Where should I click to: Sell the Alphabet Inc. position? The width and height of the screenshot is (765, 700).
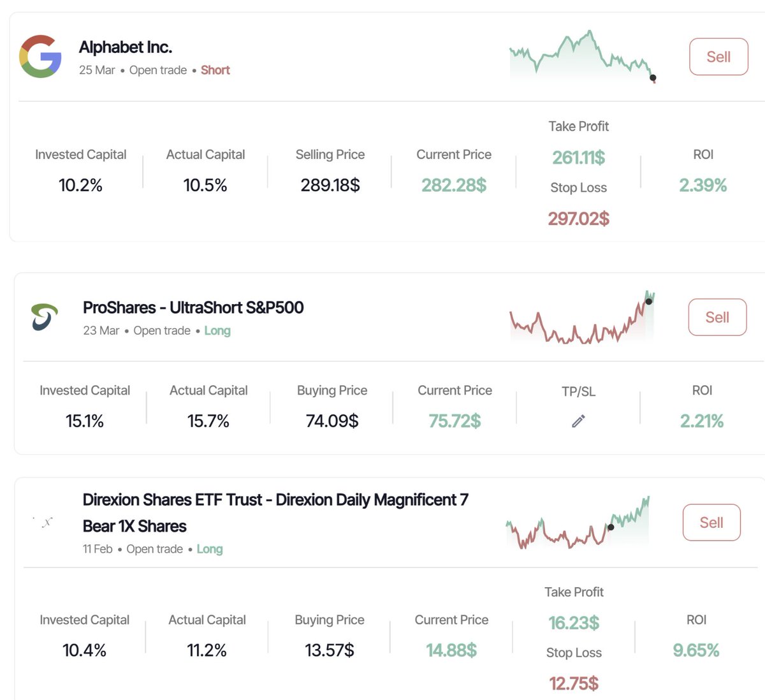coord(718,57)
